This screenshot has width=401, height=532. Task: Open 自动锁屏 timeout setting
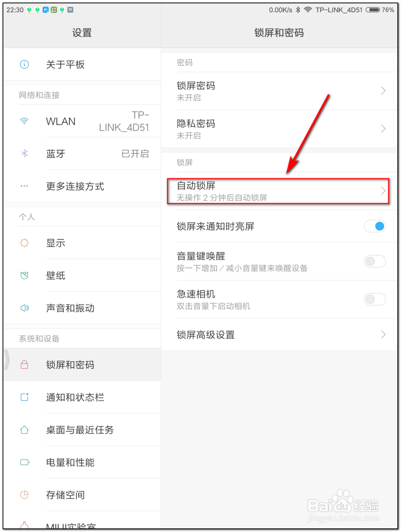pos(278,191)
